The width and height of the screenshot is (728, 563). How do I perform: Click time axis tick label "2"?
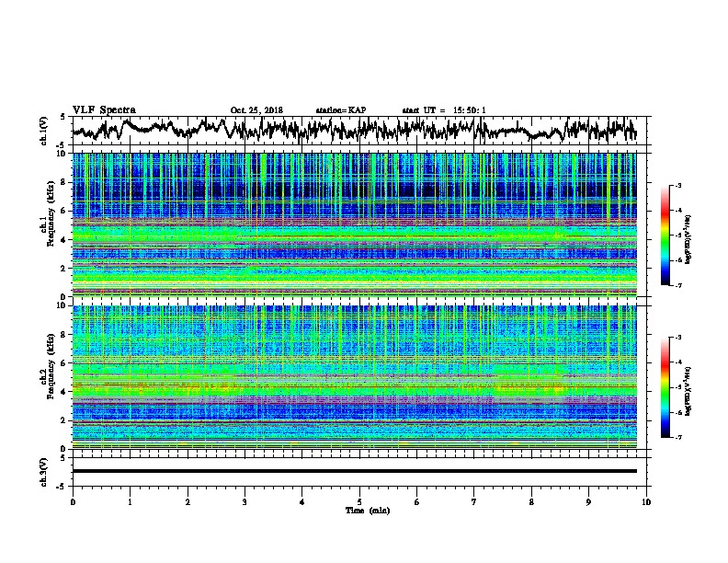pos(188,502)
